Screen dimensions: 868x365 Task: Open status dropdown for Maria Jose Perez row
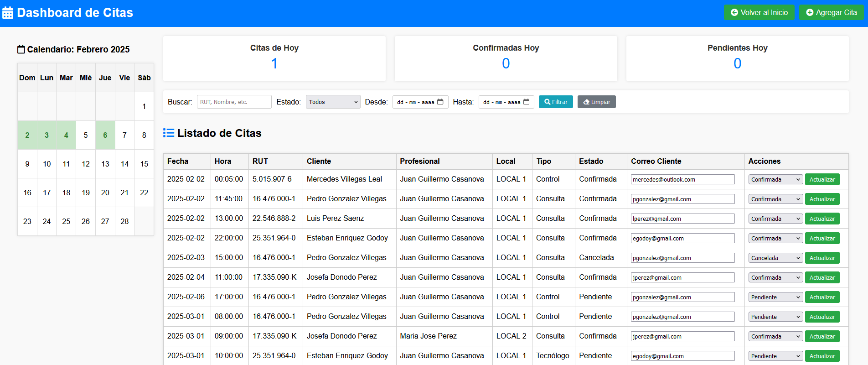coord(775,336)
